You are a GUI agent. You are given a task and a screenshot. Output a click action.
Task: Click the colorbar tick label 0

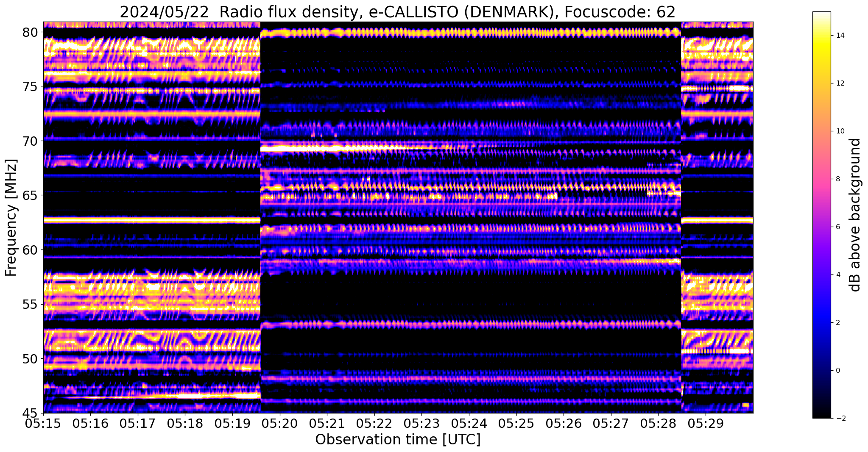tap(837, 371)
